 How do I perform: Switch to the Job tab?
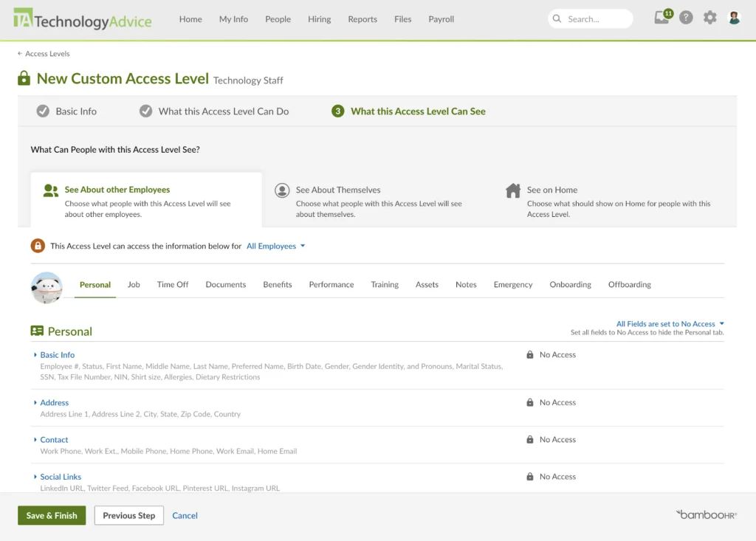pos(134,284)
